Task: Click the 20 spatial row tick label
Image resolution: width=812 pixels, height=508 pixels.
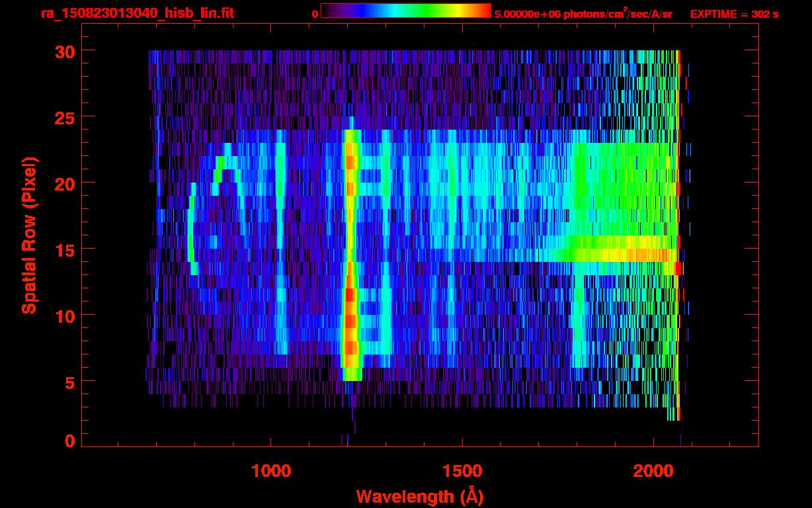Action: click(65, 183)
